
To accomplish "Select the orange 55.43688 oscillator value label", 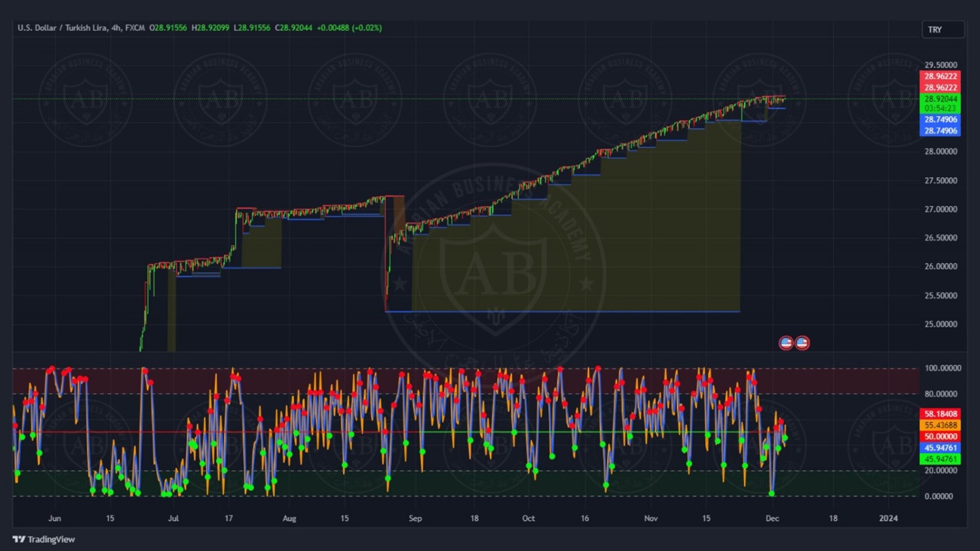I will coord(940,425).
